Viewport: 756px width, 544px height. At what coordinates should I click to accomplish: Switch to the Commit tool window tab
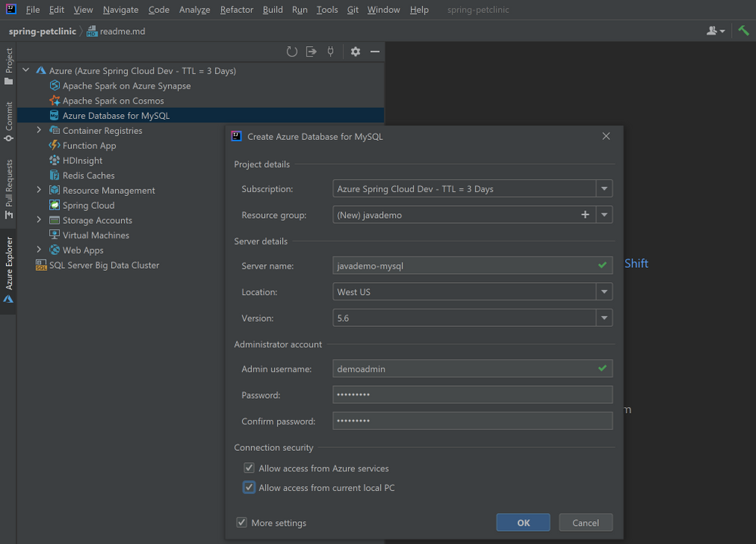[x=8, y=122]
